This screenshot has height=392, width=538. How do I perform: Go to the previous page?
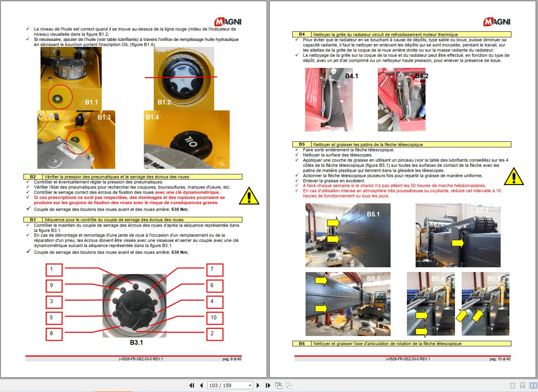coord(201,385)
